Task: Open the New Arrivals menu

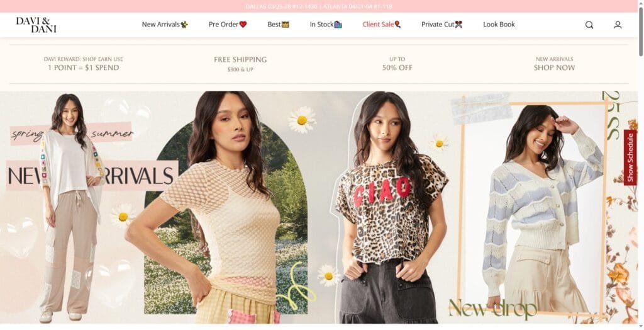Action: 160,25
